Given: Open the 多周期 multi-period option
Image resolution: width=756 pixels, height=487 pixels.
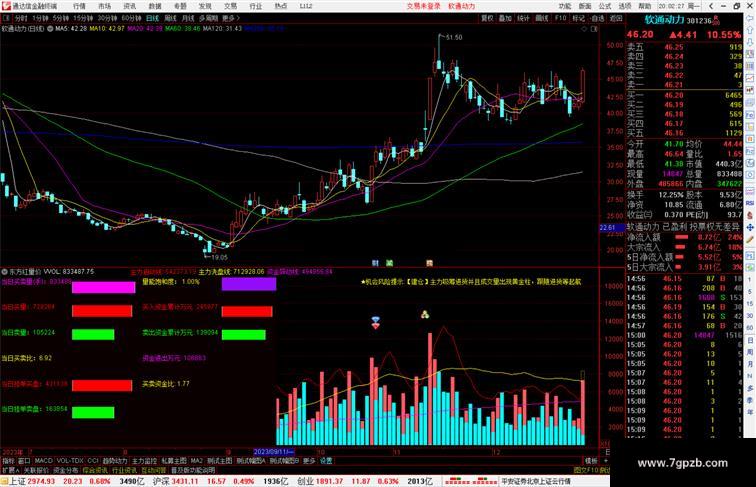Looking at the screenshot, I should coord(208,18).
